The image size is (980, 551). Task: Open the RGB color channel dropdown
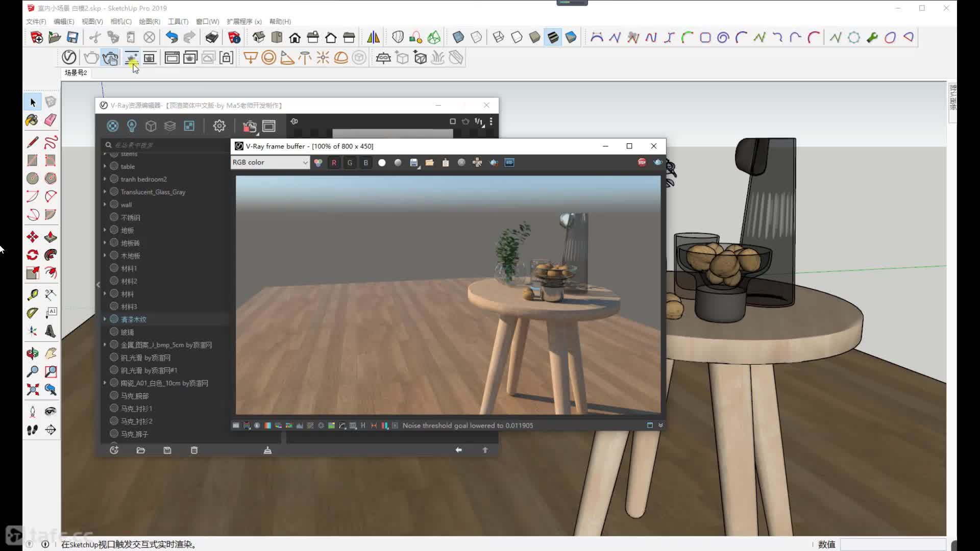click(270, 162)
